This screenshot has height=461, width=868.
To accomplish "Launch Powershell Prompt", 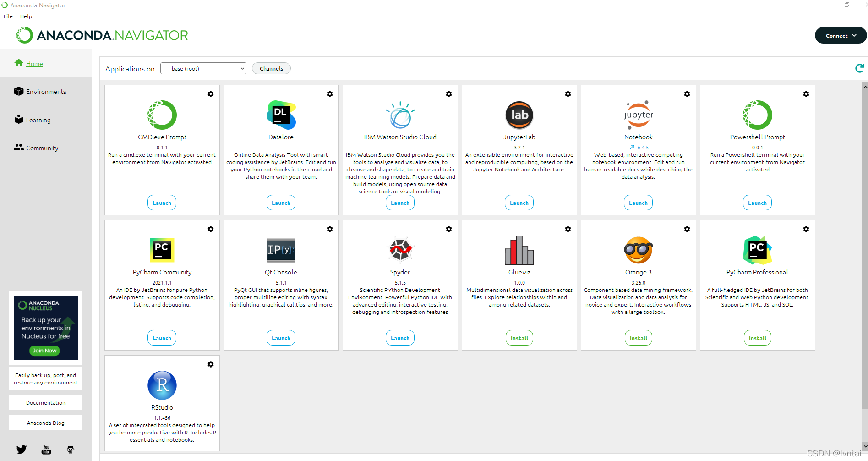I will click(x=758, y=203).
